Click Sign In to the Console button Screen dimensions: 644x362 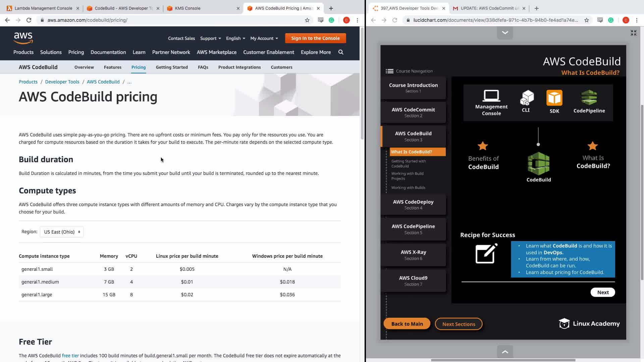point(315,38)
